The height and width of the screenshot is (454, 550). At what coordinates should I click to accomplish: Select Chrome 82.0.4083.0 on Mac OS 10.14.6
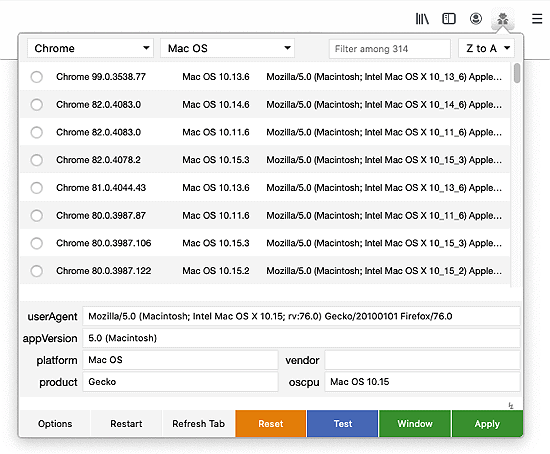coord(36,105)
